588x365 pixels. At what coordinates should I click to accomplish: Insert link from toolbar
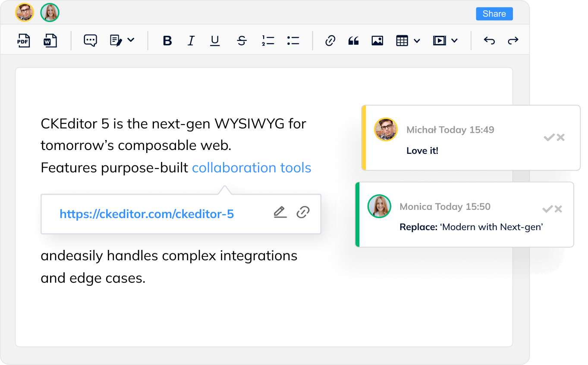(x=330, y=41)
